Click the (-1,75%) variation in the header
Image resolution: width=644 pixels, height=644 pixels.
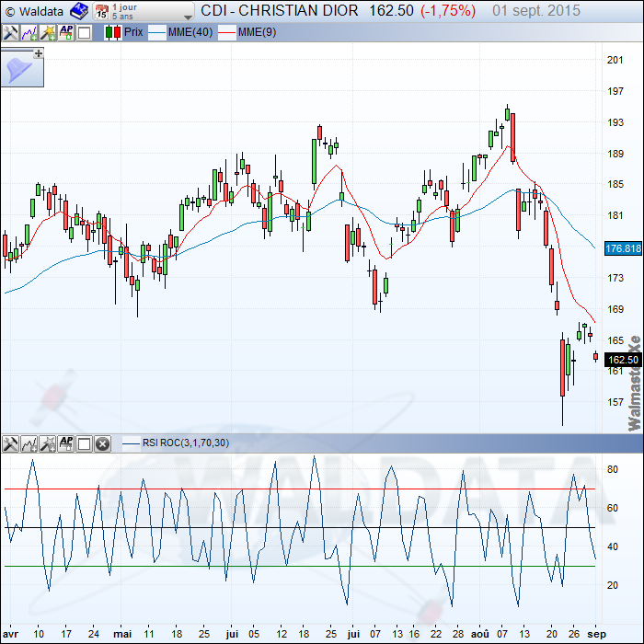[x=448, y=11]
